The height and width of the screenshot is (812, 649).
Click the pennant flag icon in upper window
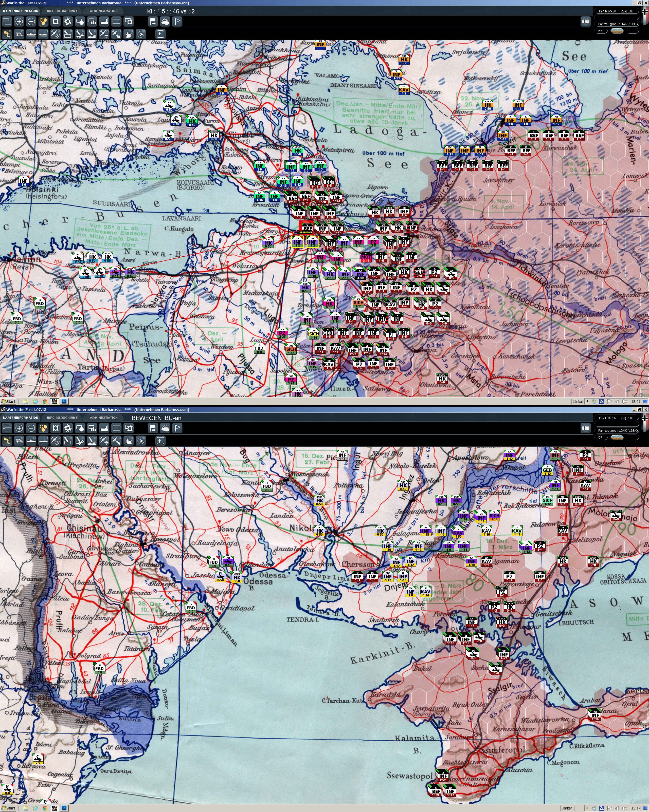[177, 22]
